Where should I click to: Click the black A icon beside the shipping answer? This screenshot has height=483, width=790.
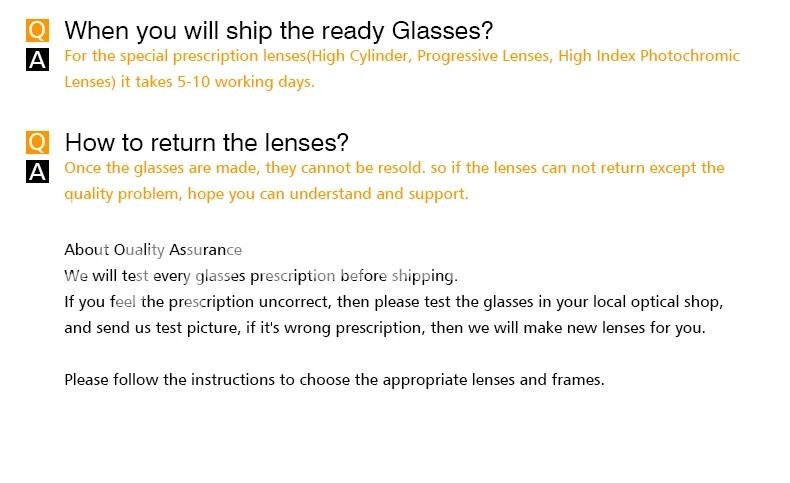coord(37,61)
